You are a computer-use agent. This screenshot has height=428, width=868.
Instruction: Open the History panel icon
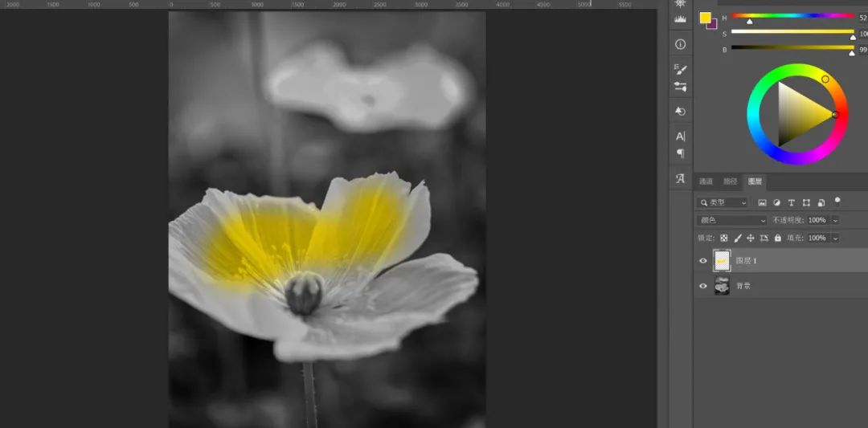point(681,111)
